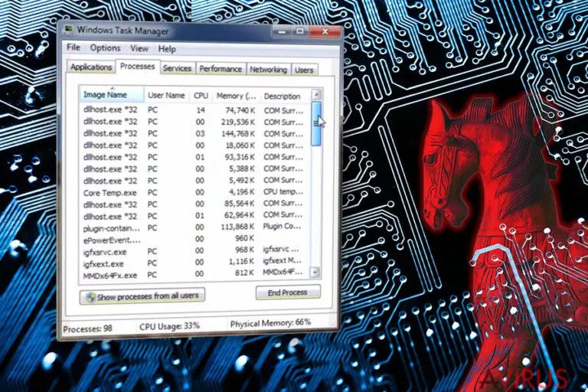This screenshot has height=392, width=588.
Task: Go to the Networking tab
Action: pos(269,70)
